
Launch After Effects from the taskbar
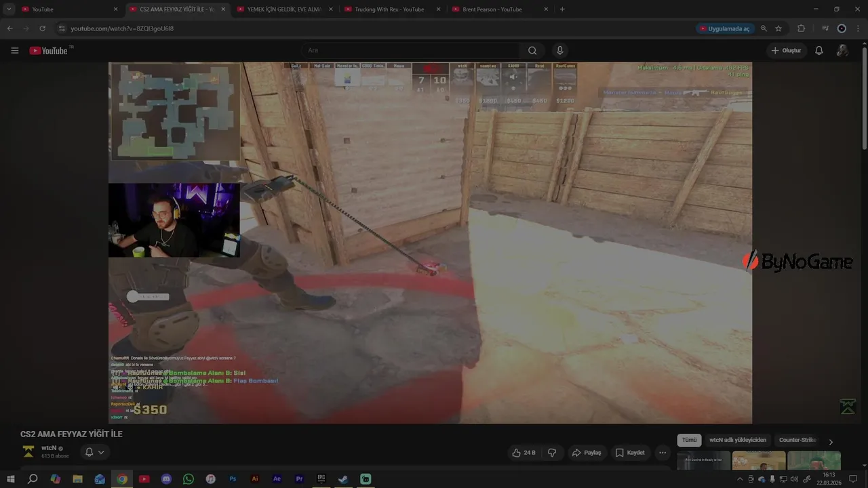pos(277,479)
